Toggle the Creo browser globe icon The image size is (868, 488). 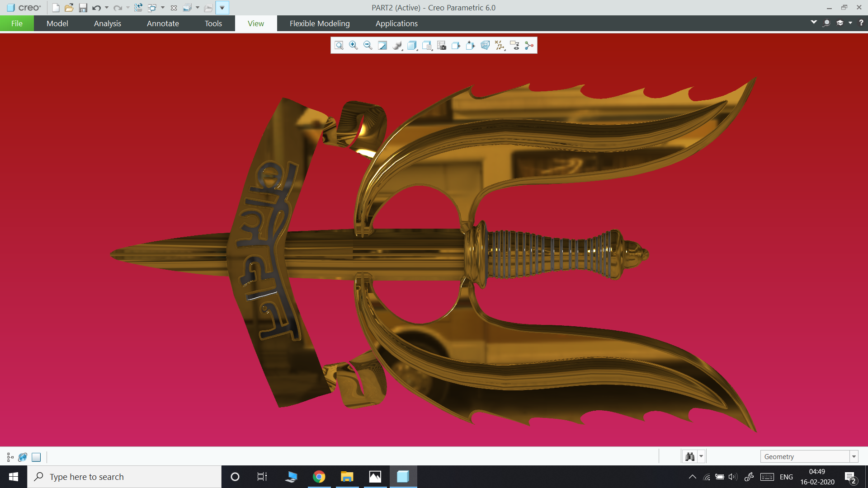pos(23,457)
